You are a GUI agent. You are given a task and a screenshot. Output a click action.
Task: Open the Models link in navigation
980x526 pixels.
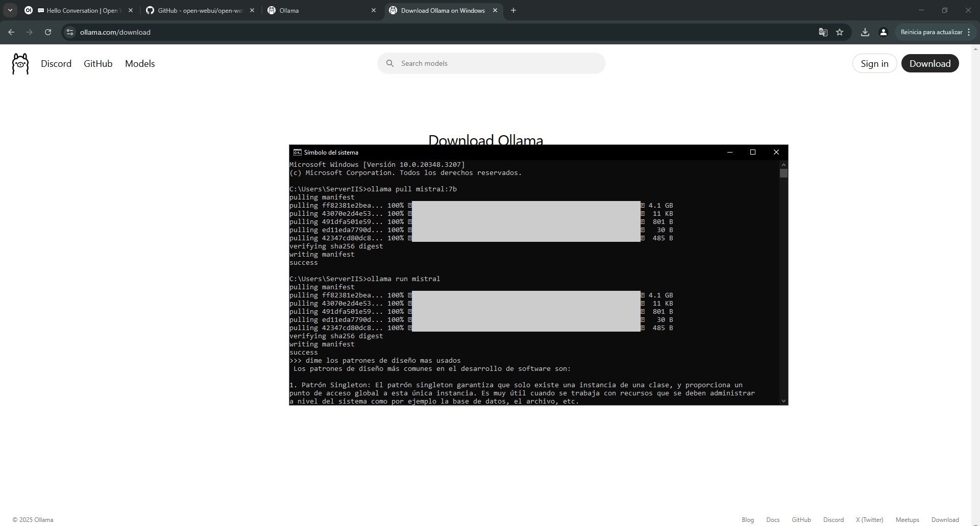(x=140, y=64)
